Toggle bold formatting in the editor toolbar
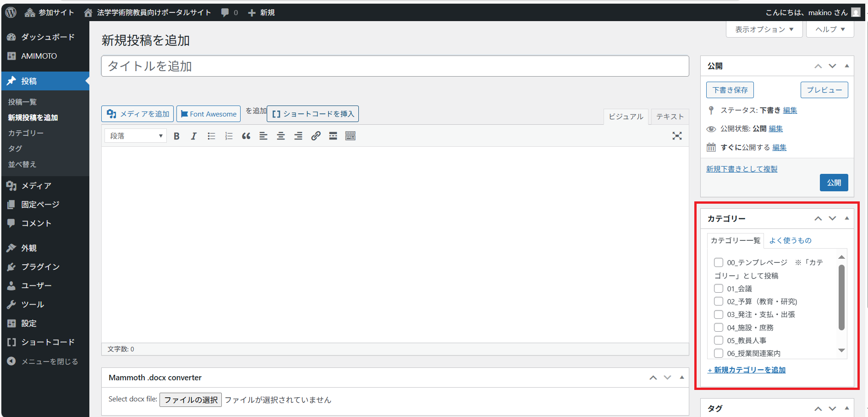 176,136
